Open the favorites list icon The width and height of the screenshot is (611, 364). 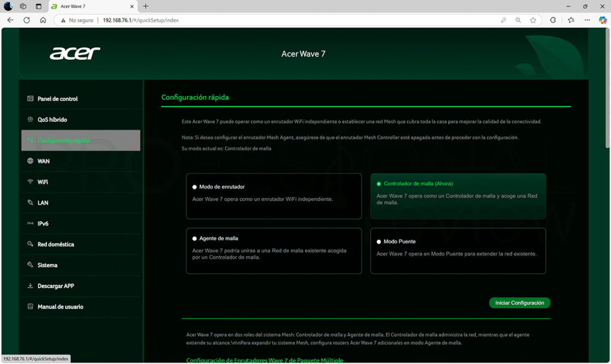pyautogui.click(x=571, y=20)
